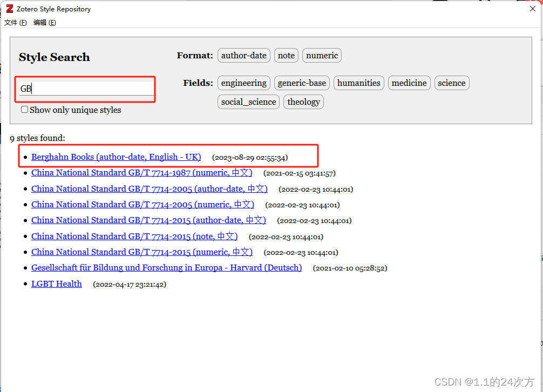Screen dimensions: 543x392
Task: Click the timestamp 2021-02-15 03:41:57
Action: [300, 173]
